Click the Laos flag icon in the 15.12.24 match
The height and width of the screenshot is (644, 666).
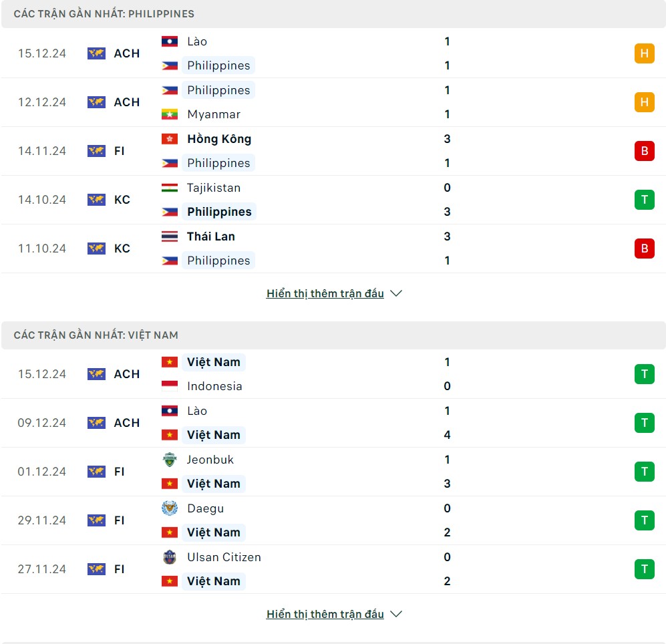pyautogui.click(x=170, y=41)
